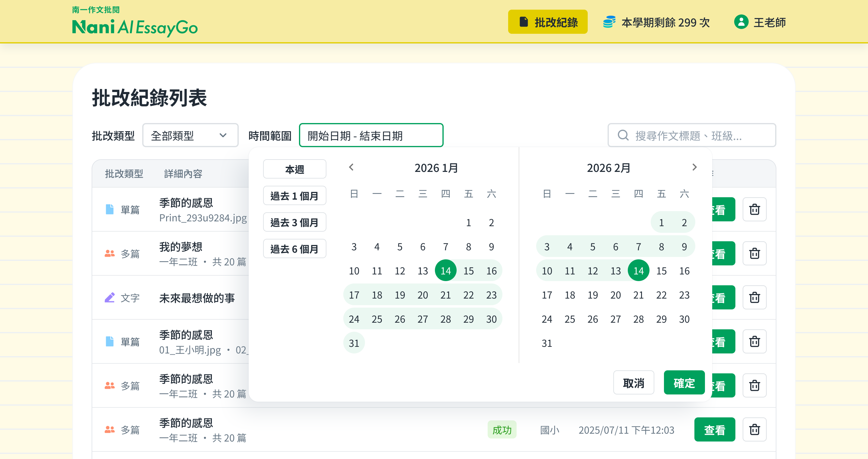The height and width of the screenshot is (459, 868).
Task: Click the 開始日期 - 結束日期 date range field
Action: 371,135
